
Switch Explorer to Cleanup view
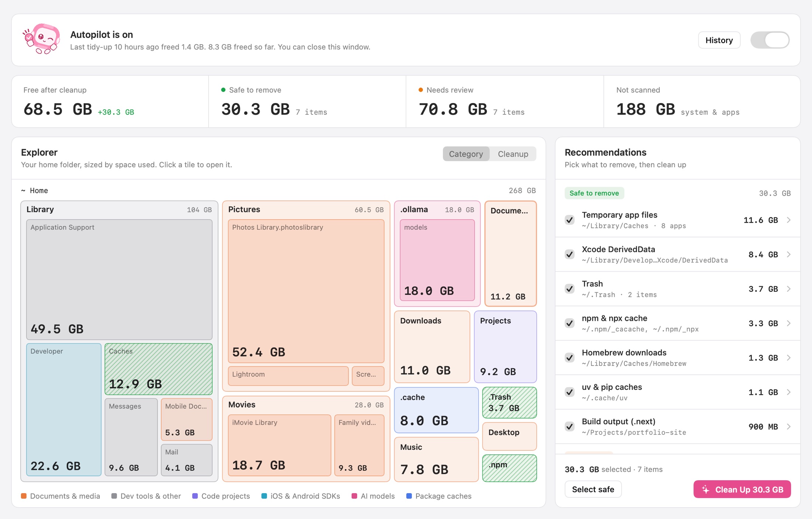(513, 154)
